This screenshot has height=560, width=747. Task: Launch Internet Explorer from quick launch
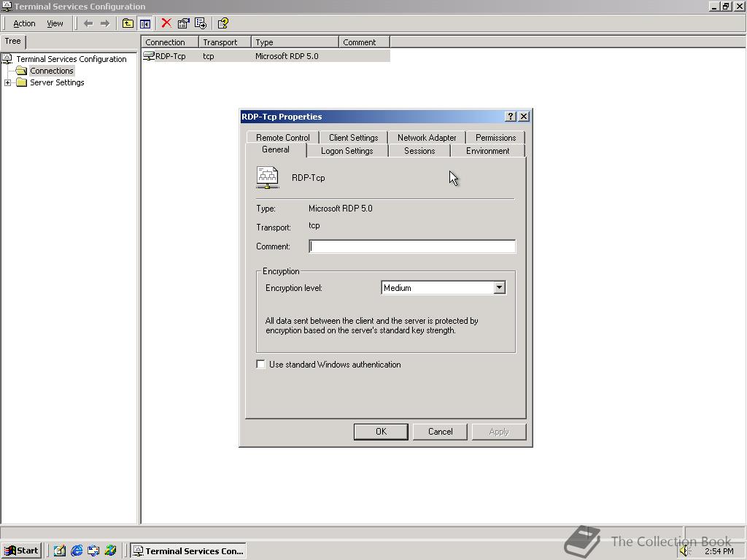pos(77,551)
